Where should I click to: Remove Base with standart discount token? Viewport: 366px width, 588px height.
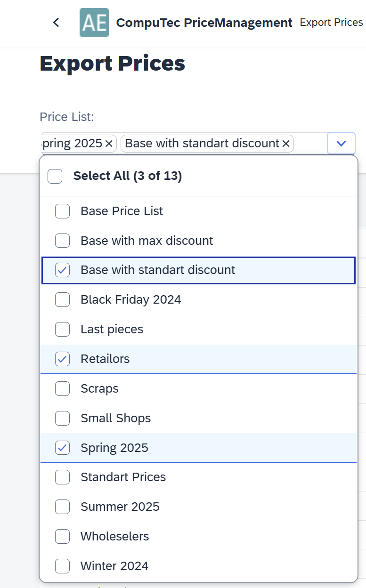(286, 144)
